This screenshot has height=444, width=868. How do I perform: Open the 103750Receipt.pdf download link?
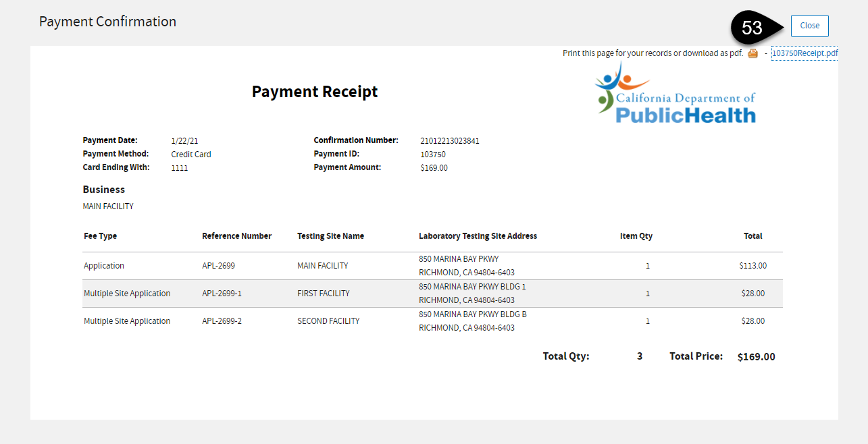click(x=804, y=53)
